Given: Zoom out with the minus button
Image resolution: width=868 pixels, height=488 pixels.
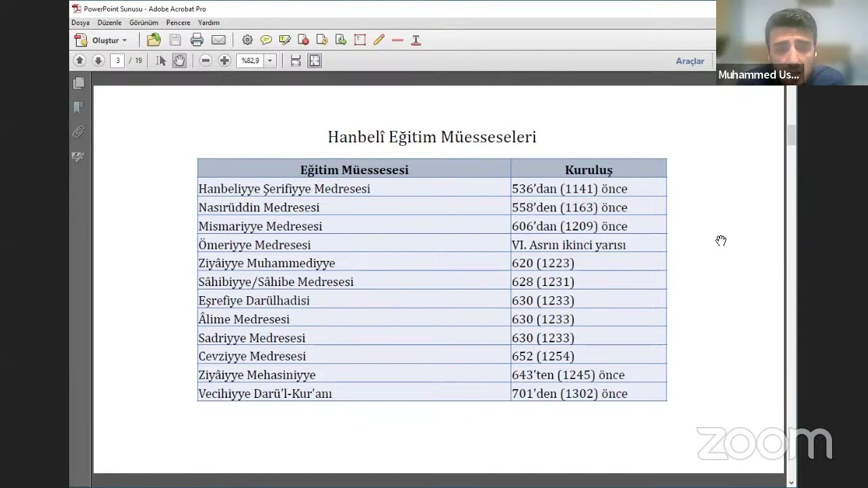Looking at the screenshot, I should pos(205,61).
